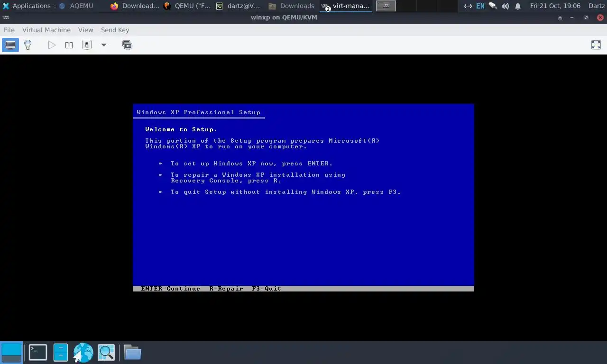
Task: Open the Send Key menu
Action: [115, 30]
